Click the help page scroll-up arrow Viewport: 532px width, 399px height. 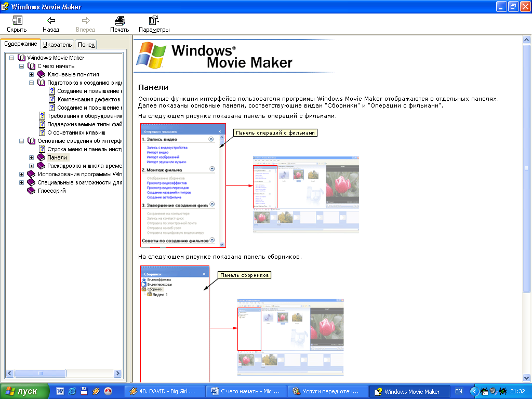click(526, 39)
